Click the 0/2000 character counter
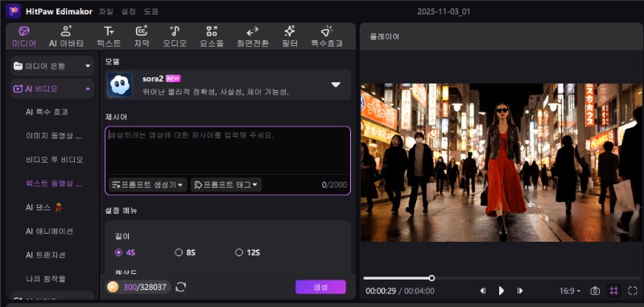The image size is (644, 307). pos(334,185)
